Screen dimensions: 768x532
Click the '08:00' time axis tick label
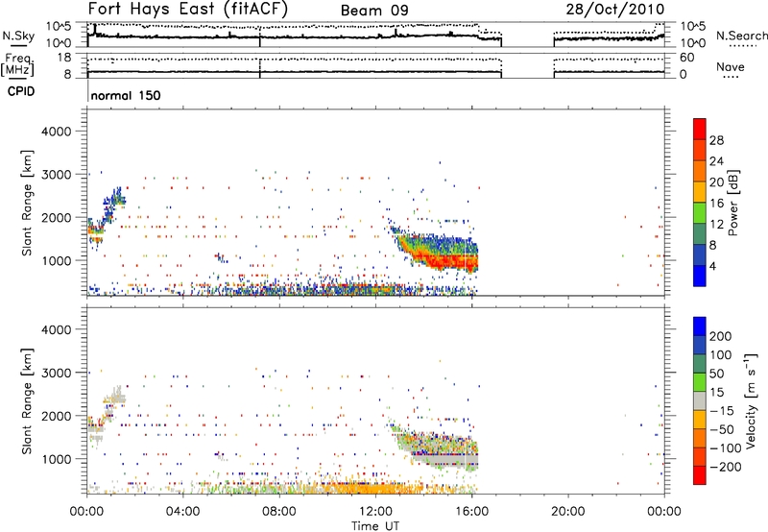click(x=278, y=512)
